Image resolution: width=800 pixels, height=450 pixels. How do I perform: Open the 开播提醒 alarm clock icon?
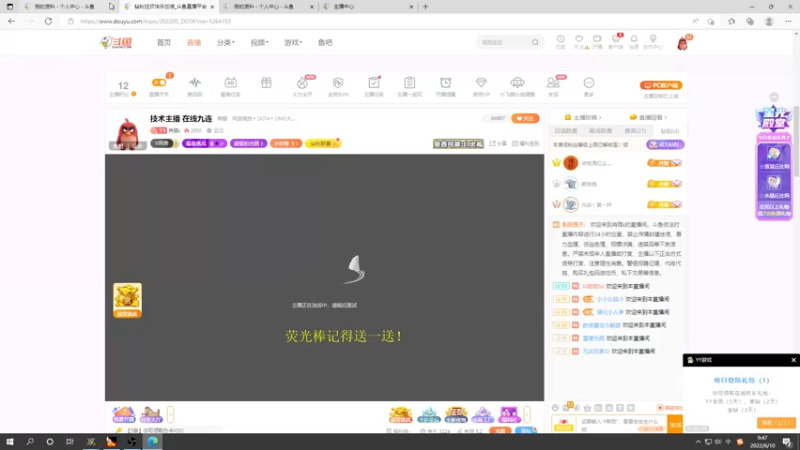pos(445,86)
